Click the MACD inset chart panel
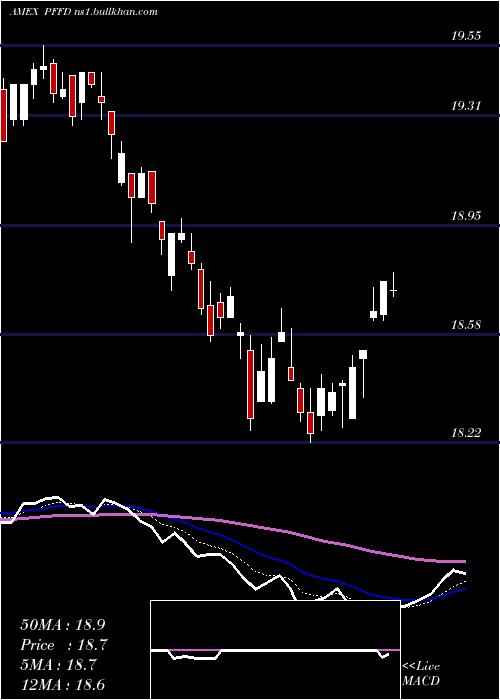 click(x=275, y=650)
